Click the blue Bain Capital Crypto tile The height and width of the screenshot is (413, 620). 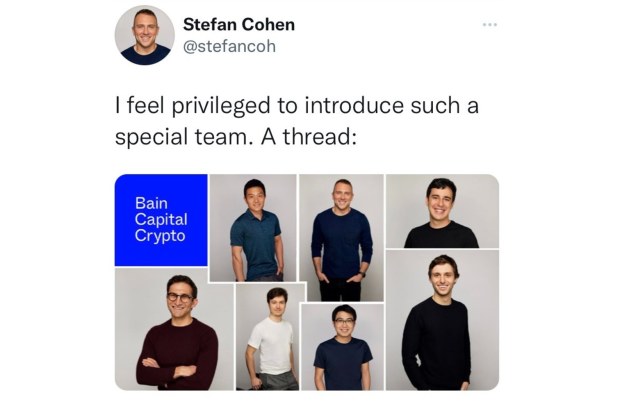click(161, 220)
